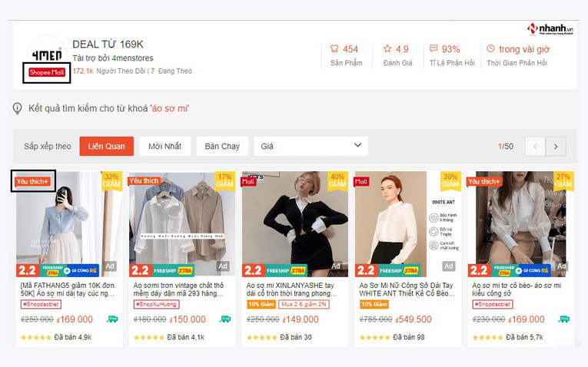Open cổ bèo white blouse thumbnail
This screenshot has height=367, width=588.
(521, 224)
